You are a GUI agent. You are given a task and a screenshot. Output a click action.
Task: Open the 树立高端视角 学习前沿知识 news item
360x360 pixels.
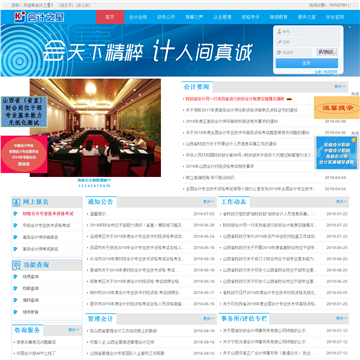[x=210, y=178]
